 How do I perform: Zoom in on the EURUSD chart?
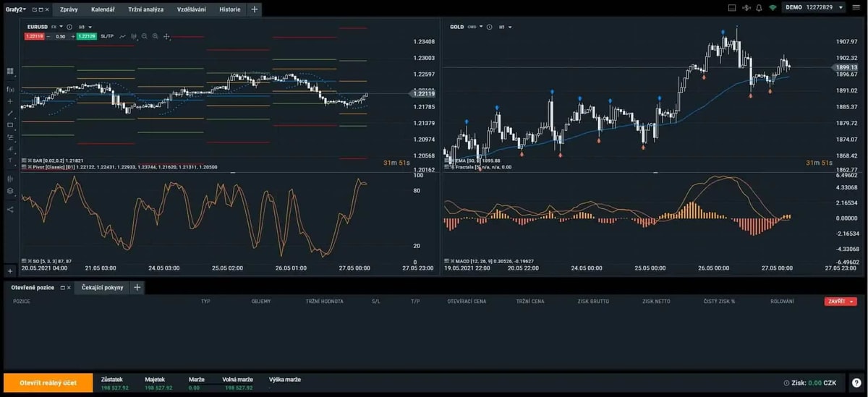tap(155, 36)
